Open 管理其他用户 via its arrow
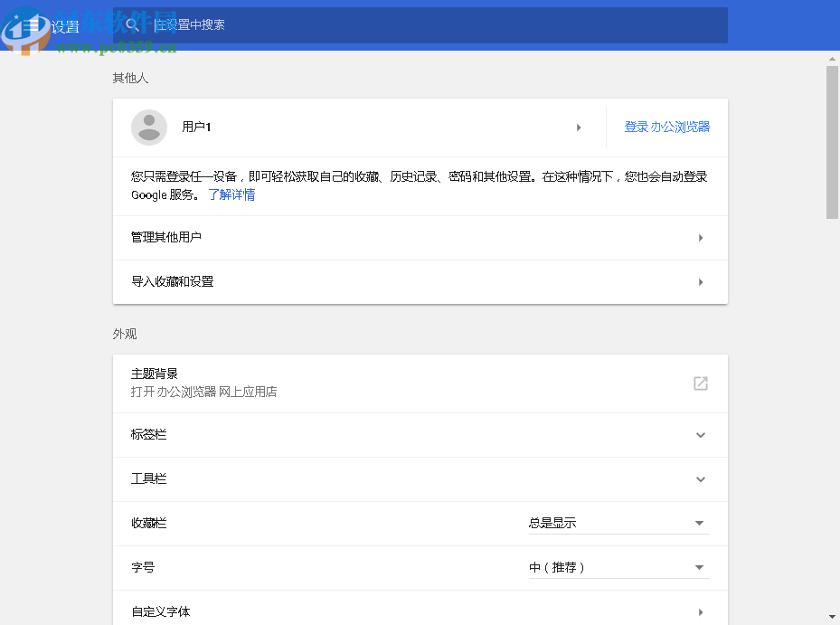 [x=701, y=237]
